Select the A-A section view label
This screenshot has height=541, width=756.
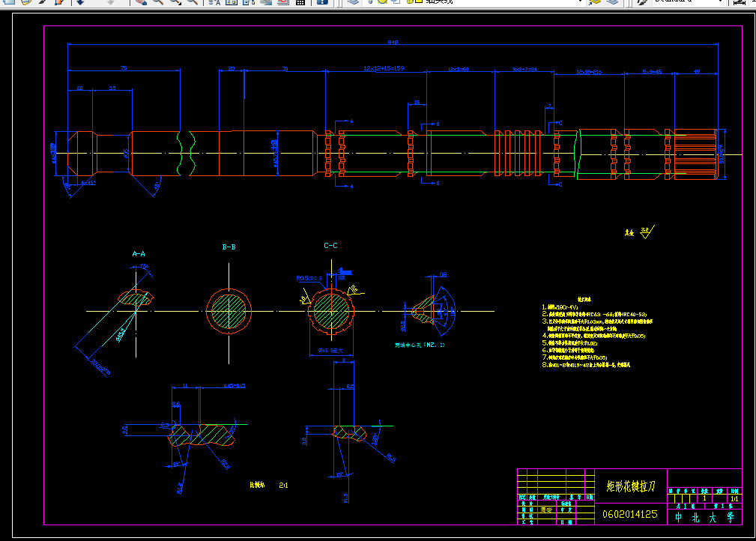coord(139,253)
